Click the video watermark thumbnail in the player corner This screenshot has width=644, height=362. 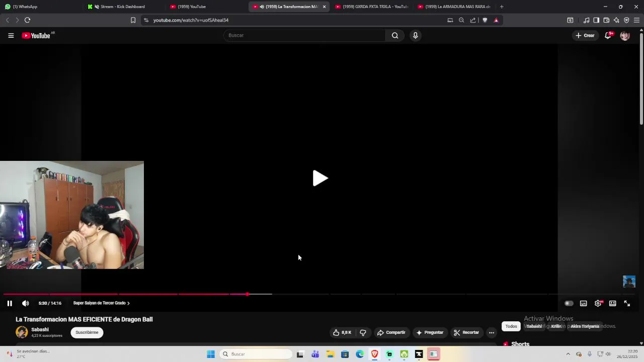coord(629,282)
